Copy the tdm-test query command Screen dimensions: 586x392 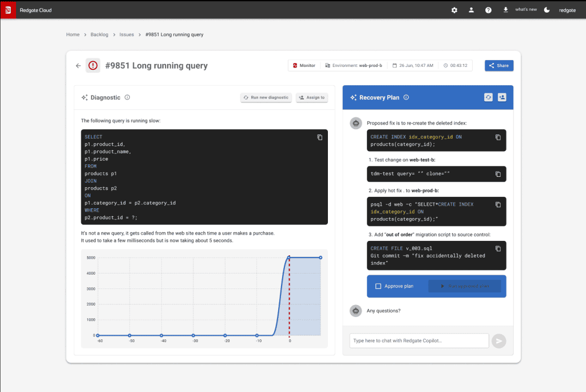[498, 174]
